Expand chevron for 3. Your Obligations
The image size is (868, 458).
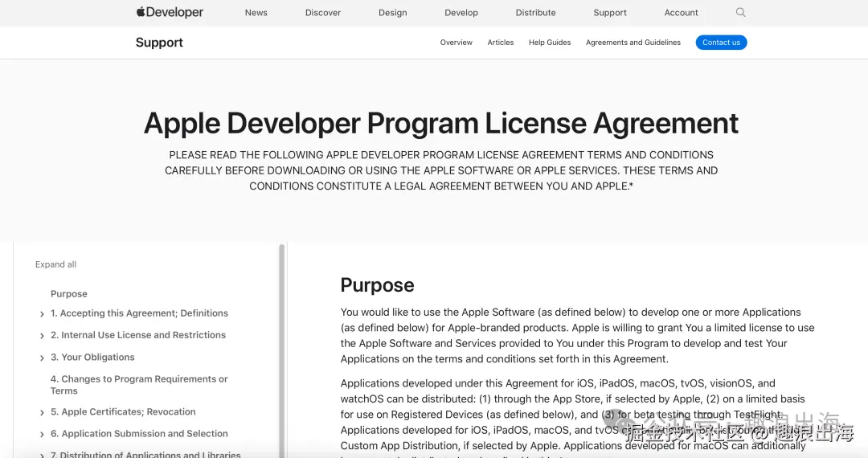tap(42, 358)
